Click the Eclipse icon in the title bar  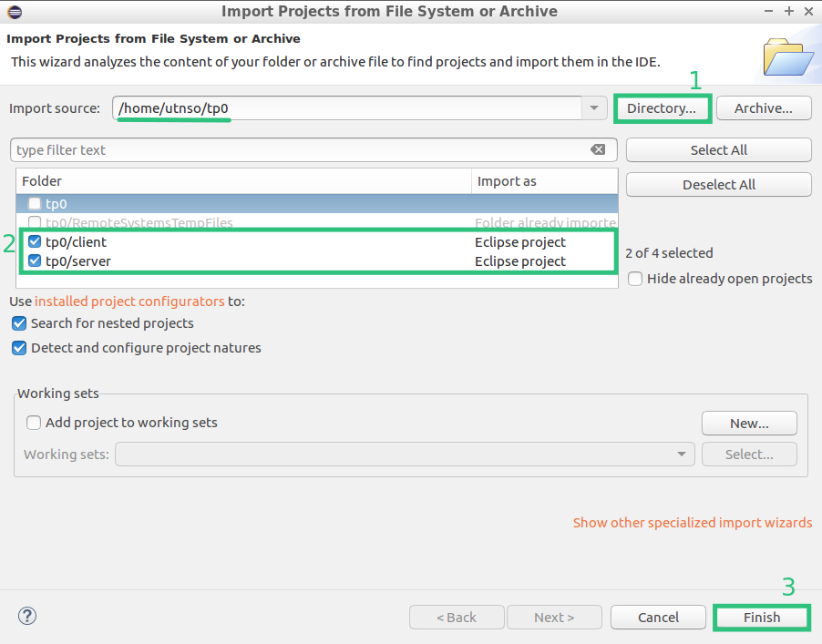(x=13, y=11)
